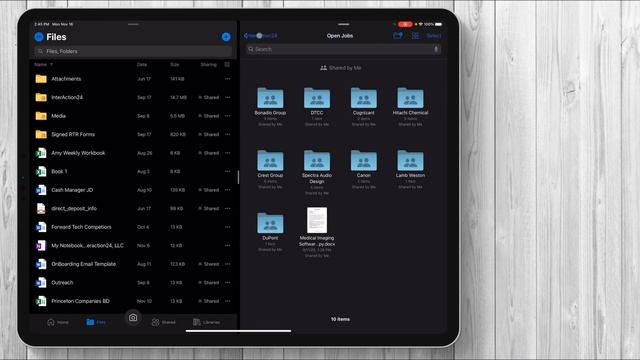Click the Date column header

pyautogui.click(x=142, y=64)
